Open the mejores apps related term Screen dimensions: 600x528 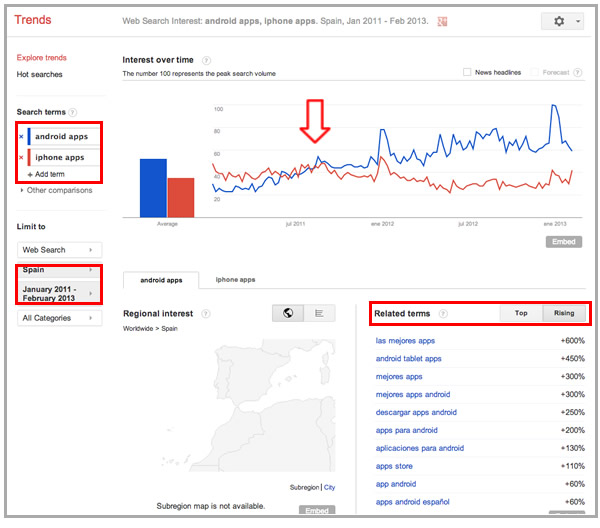click(x=399, y=376)
